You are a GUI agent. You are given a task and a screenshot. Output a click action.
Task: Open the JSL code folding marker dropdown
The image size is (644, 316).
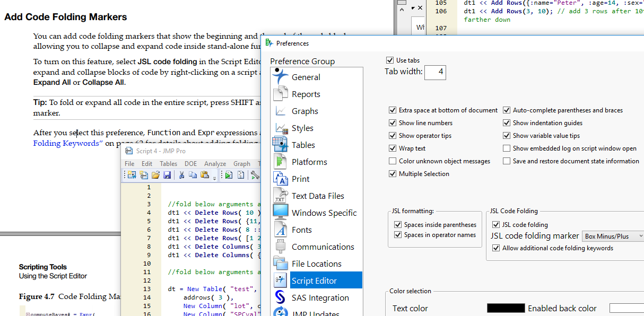click(x=613, y=236)
